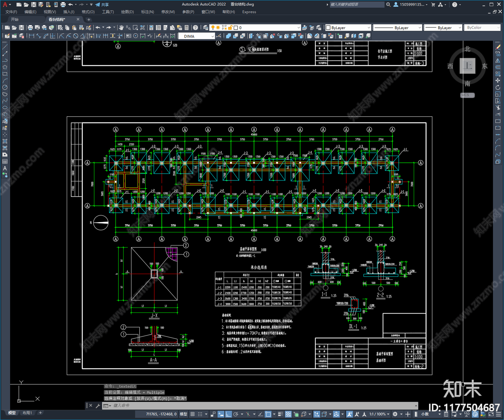
Task: Select the Linear dimension tool
Action: click(x=31, y=36)
